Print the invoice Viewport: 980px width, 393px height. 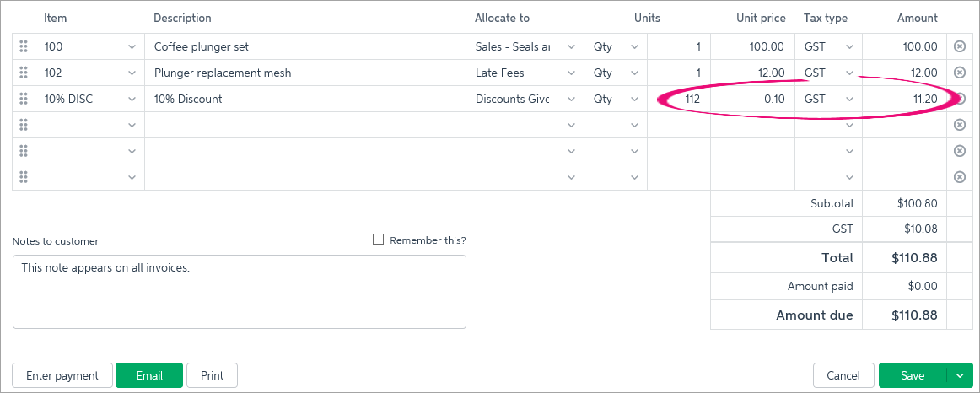pos(212,375)
